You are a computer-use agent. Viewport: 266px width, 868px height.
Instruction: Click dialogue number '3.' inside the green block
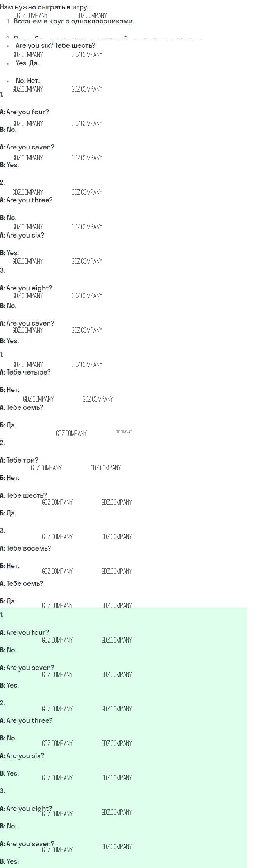(2, 791)
